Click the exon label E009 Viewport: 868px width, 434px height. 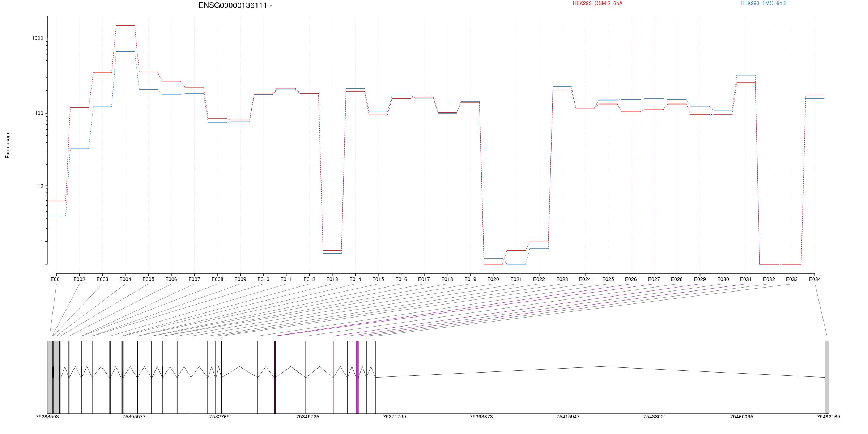click(x=240, y=279)
